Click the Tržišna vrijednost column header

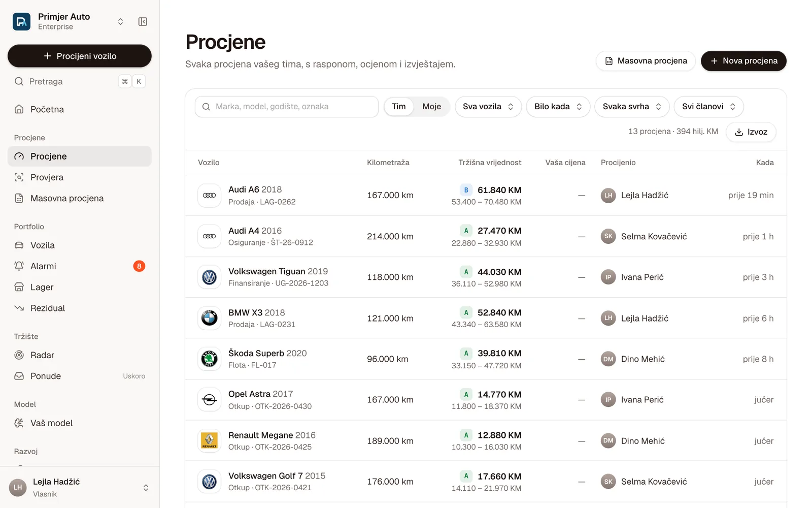[x=490, y=163]
